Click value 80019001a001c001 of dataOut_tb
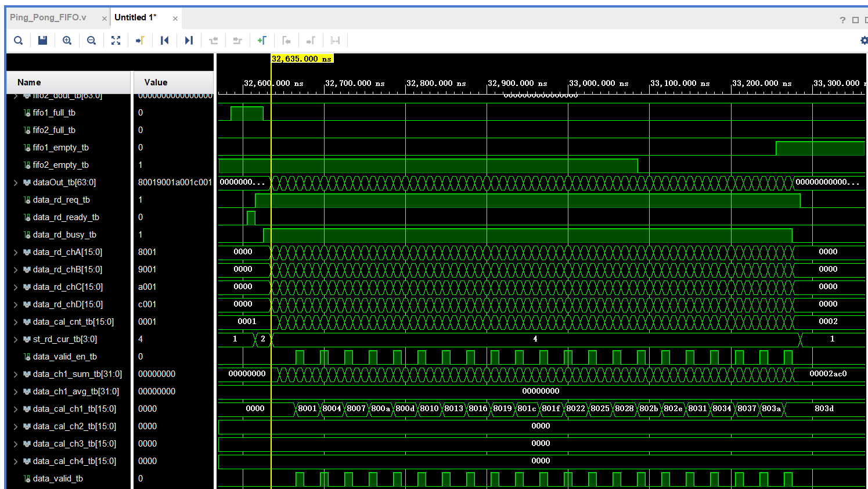Viewport: 868px width, 489px height. (175, 182)
